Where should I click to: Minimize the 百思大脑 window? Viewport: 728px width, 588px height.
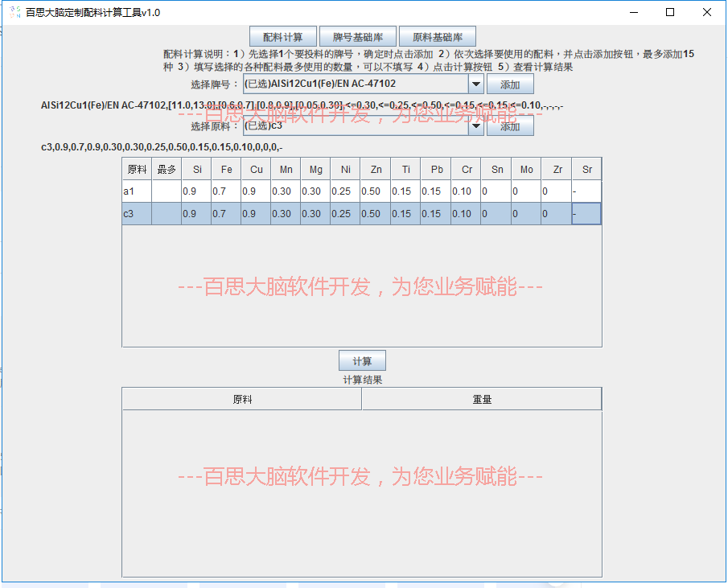point(634,12)
